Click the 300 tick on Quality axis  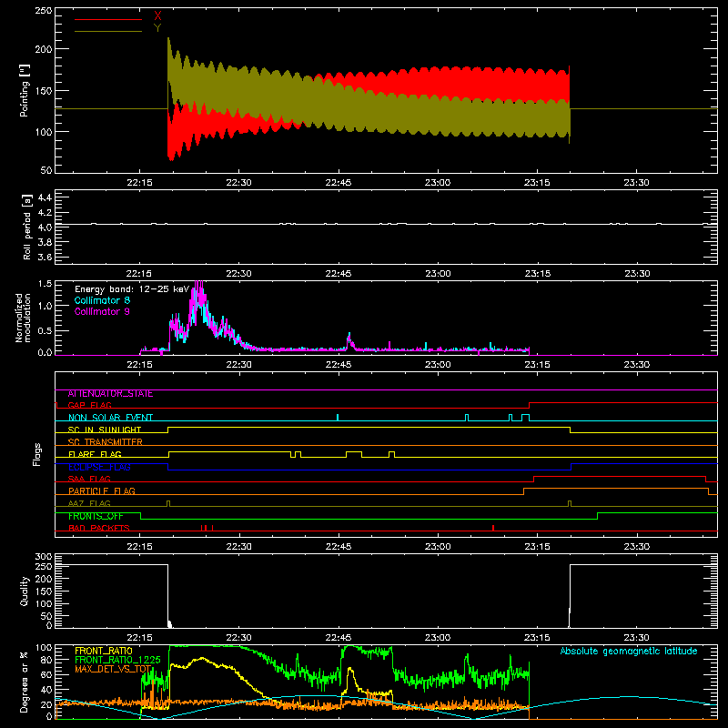tap(44, 557)
